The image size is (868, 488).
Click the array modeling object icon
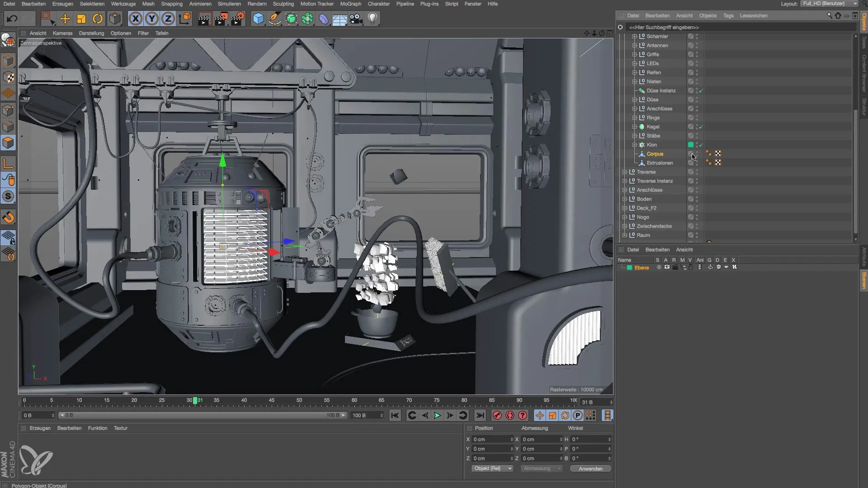tap(307, 19)
